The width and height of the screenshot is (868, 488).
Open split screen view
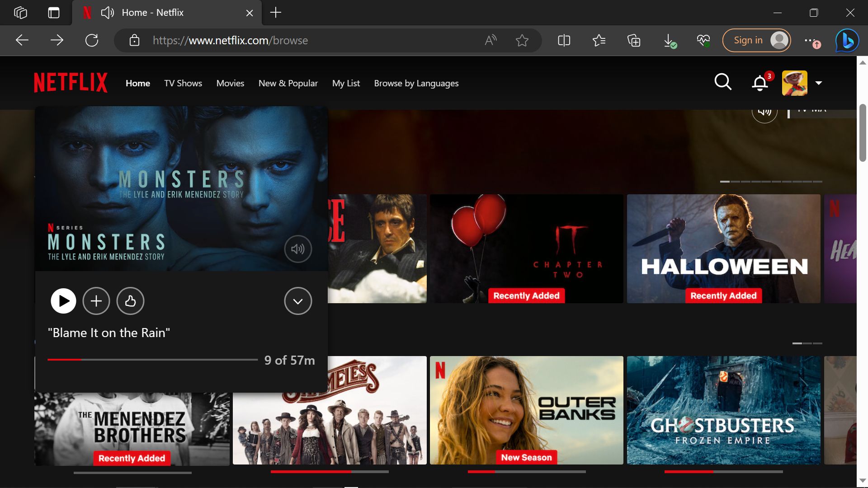(x=564, y=41)
